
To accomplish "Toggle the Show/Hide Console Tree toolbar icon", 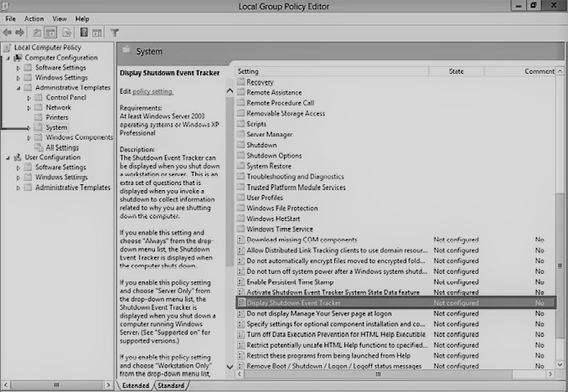I will coord(50,33).
